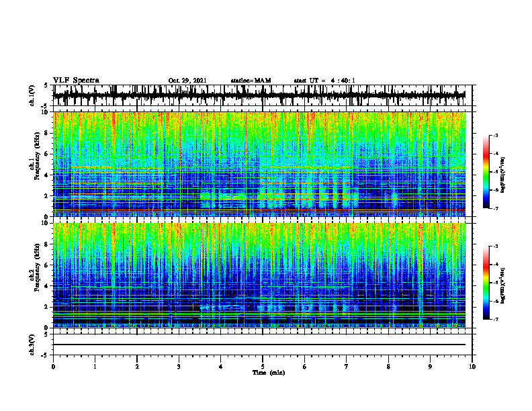Click the ch.2 colorbar log(PSD) label
Image resolution: width=532 pixels, height=411 pixels.
tap(503, 286)
